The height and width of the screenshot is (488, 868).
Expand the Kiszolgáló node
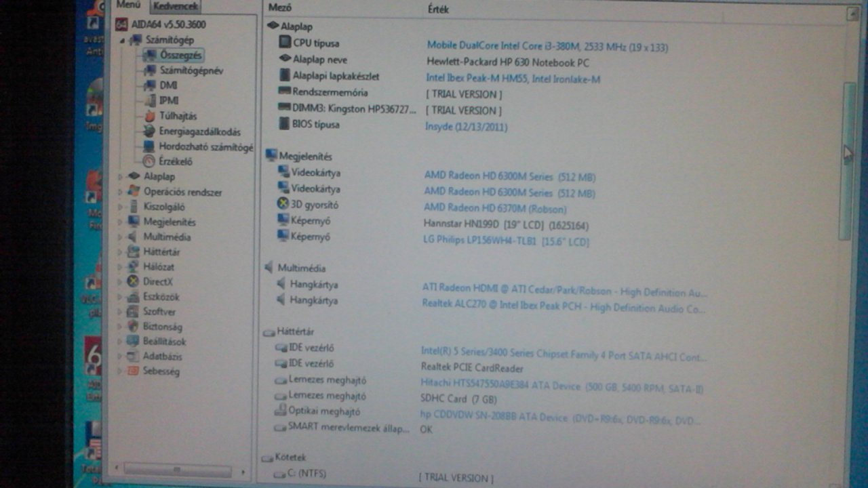(121, 207)
